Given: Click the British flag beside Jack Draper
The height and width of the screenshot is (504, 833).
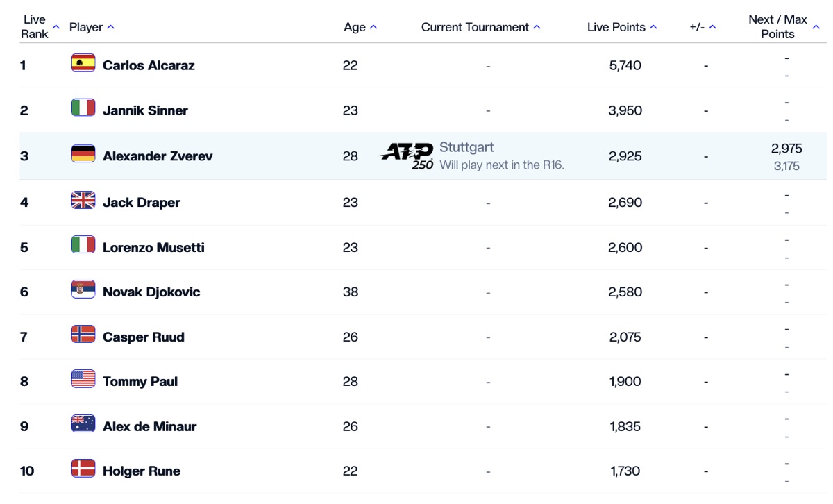Looking at the screenshot, I should point(83,201).
